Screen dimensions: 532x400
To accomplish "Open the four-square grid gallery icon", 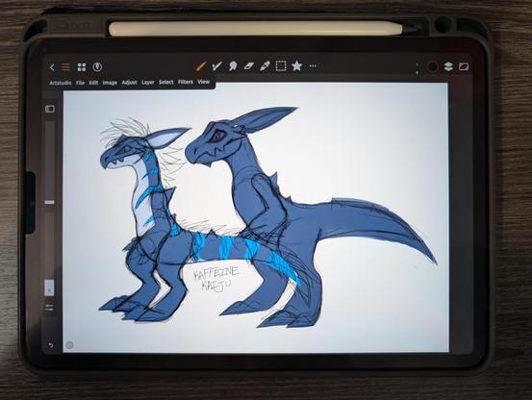I will [82, 67].
